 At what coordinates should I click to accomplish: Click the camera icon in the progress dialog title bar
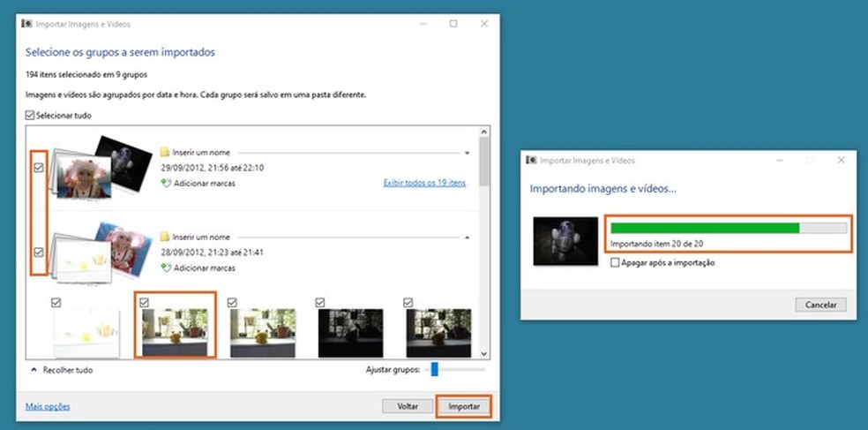(531, 160)
